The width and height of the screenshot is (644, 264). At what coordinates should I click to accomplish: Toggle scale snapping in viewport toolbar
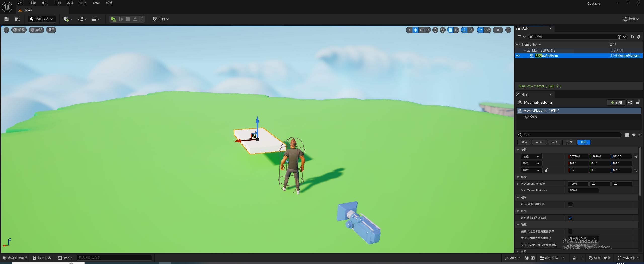[480, 30]
